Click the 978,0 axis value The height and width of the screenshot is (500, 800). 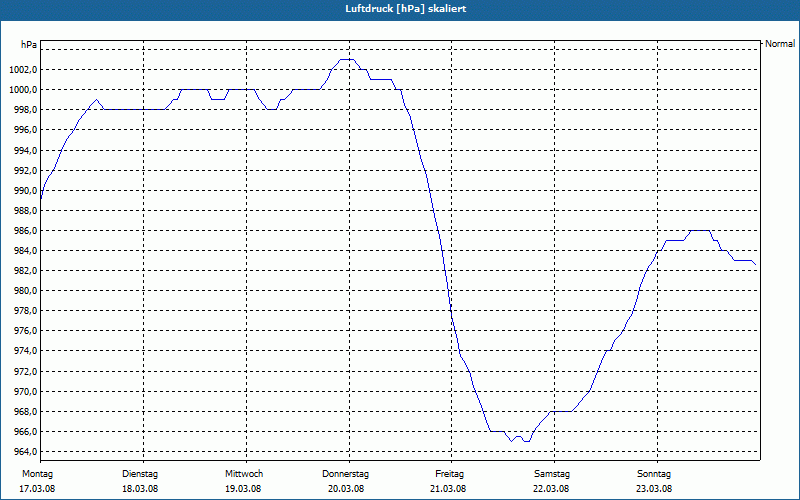25,311
